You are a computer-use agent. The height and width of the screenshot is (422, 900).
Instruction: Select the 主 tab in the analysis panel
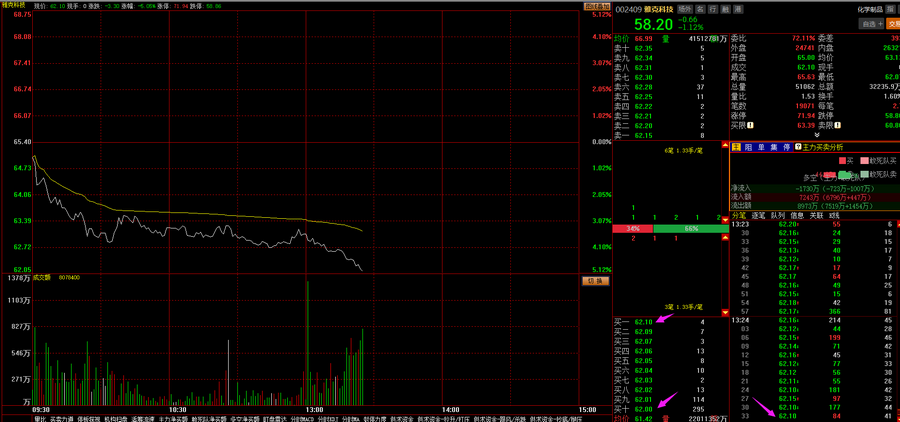(736, 148)
